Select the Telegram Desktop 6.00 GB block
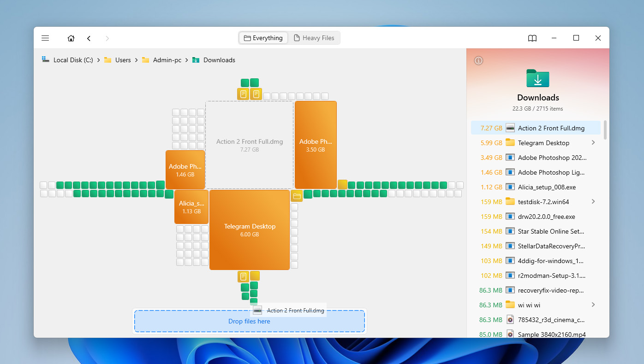This screenshot has width=644, height=364. (x=250, y=230)
